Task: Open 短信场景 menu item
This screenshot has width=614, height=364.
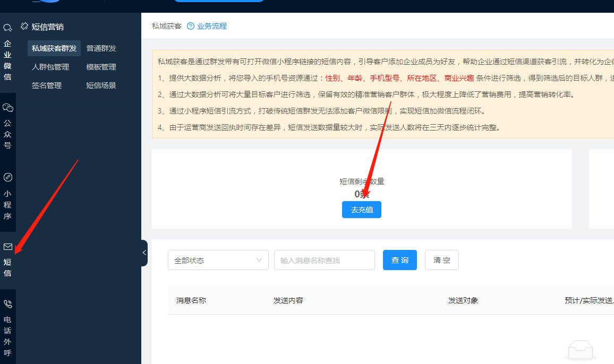Action: 101,85
